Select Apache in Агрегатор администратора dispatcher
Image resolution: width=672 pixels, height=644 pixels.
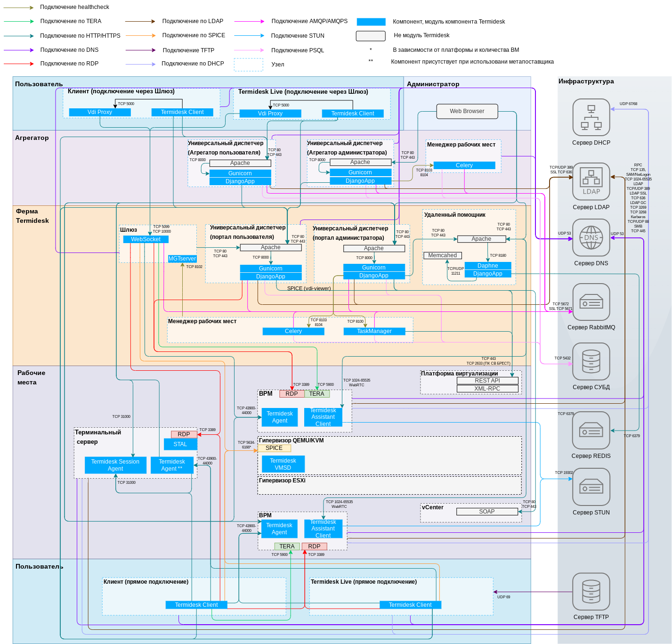pos(360,162)
